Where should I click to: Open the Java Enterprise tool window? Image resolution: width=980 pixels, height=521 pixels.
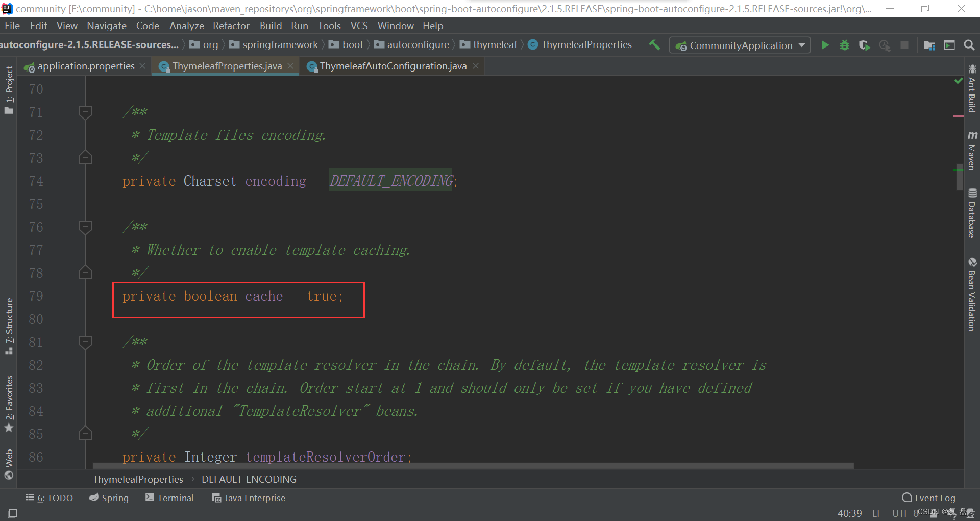(249, 498)
